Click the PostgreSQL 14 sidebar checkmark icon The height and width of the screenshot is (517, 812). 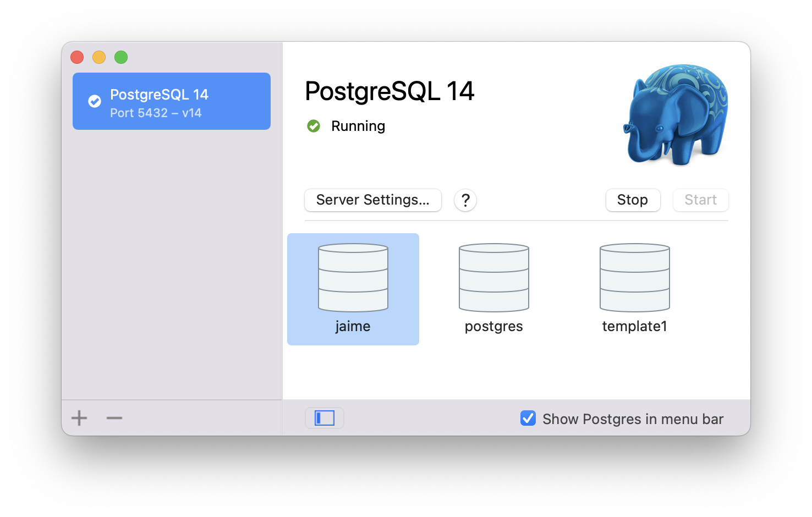tap(95, 101)
